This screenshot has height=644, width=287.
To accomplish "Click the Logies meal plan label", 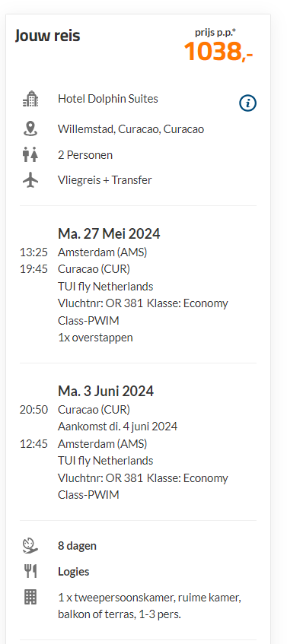I will (74, 572).
